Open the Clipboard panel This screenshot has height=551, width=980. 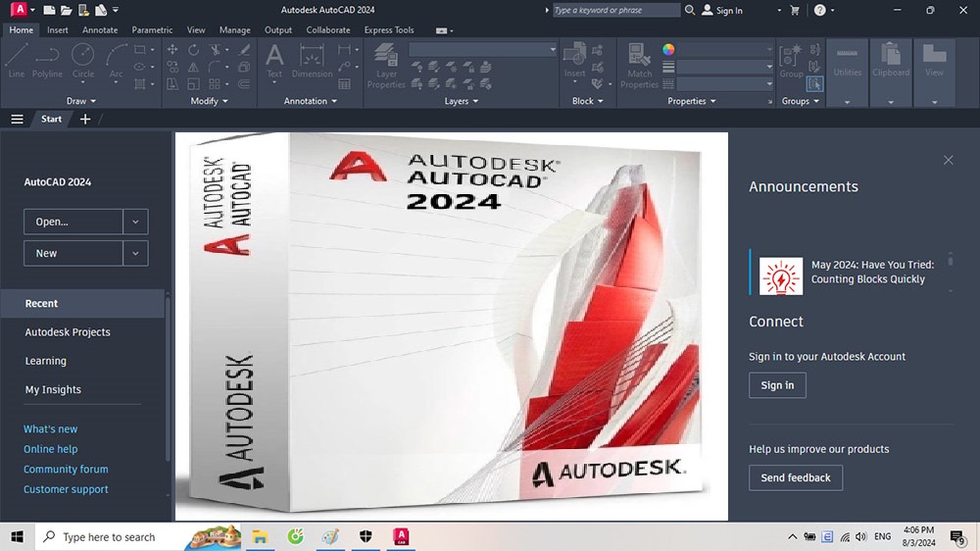coord(891,72)
